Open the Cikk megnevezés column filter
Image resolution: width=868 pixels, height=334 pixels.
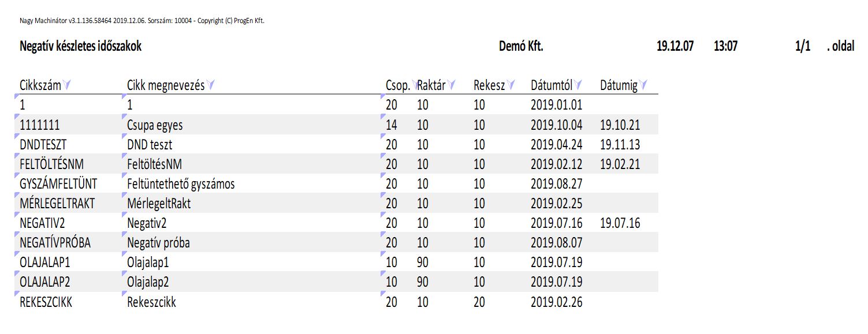point(211,85)
